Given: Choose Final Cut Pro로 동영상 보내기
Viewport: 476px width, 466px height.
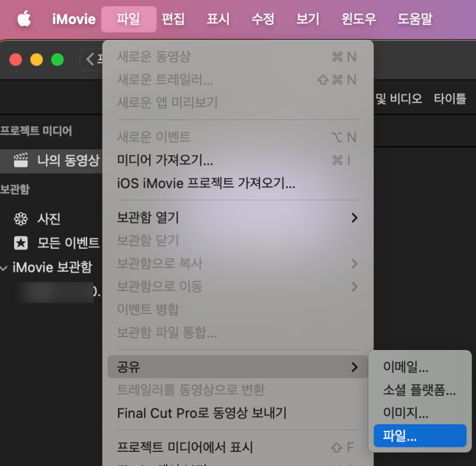Looking at the screenshot, I should point(238,413).
